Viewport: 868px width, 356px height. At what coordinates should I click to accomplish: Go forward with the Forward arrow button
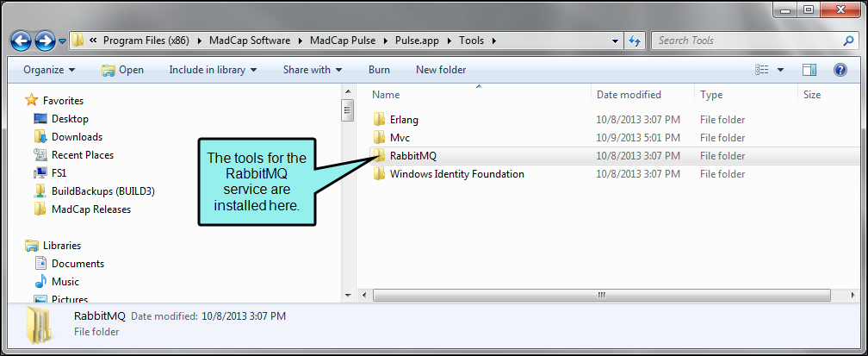coord(44,41)
